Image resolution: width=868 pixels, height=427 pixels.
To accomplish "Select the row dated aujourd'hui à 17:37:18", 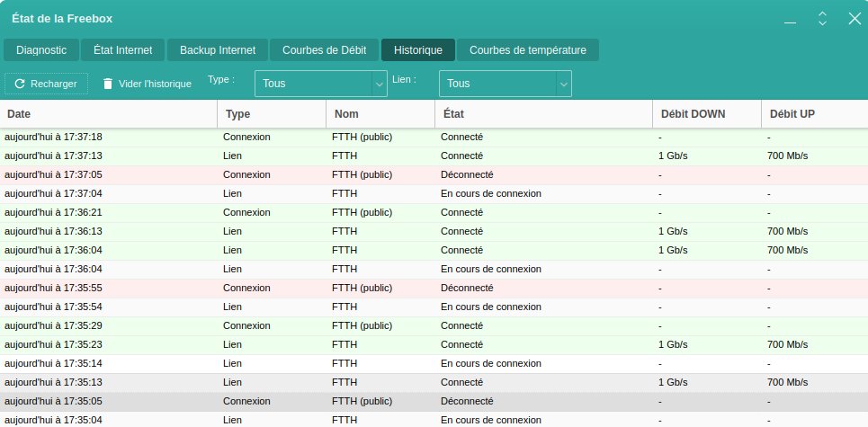I will (434, 138).
